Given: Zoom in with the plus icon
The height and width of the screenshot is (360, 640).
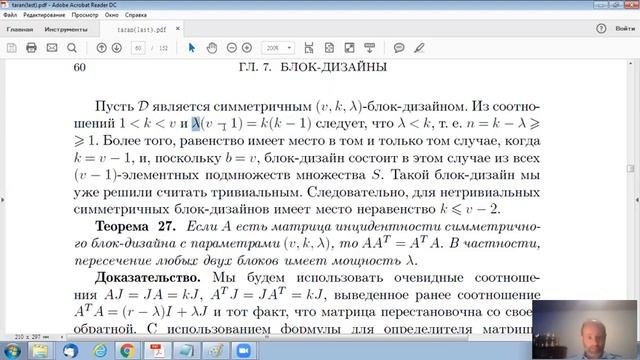Looking at the screenshot, I should [247, 48].
